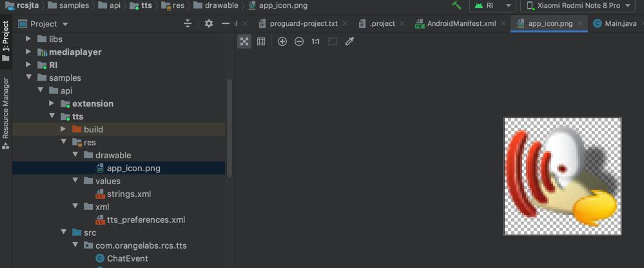Image resolution: width=644 pixels, height=268 pixels.
Task: Click the build project hammer icon
Action: [x=456, y=5]
